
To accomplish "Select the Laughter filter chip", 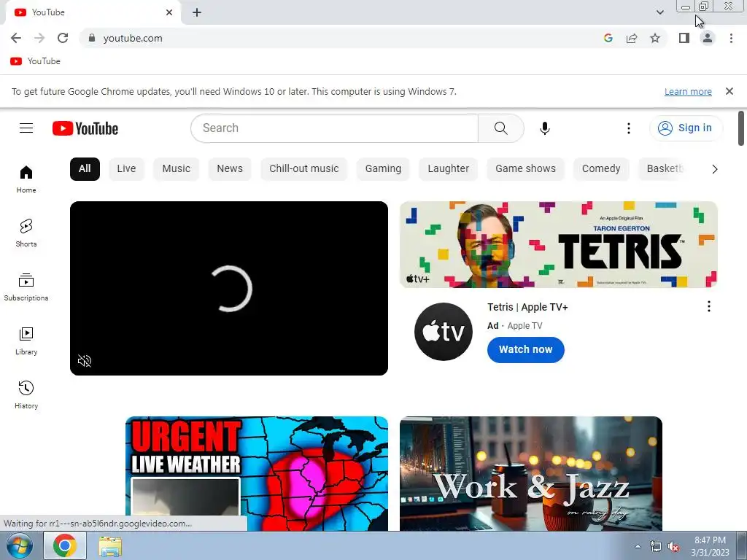I will (449, 168).
